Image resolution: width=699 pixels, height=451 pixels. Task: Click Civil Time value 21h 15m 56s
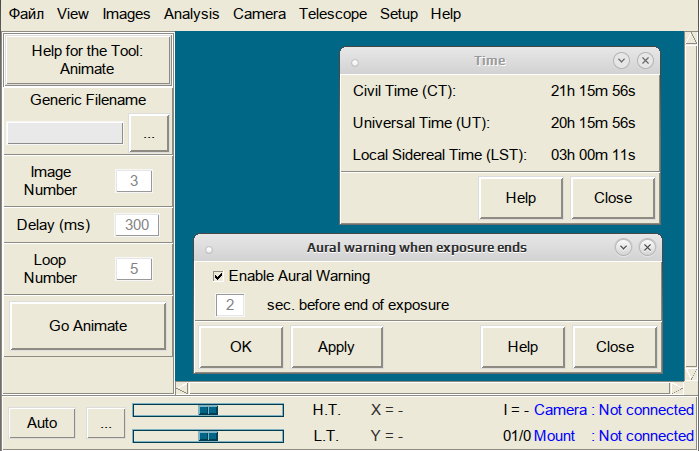point(593,91)
